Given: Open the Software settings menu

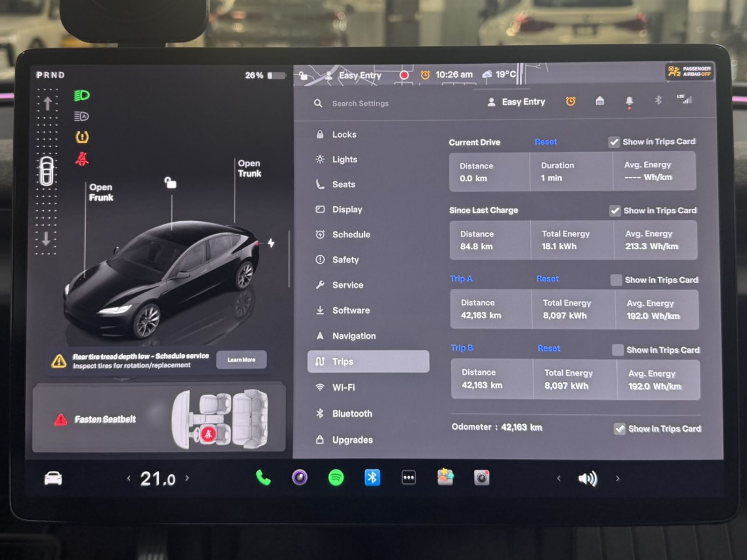Looking at the screenshot, I should pyautogui.click(x=369, y=310).
